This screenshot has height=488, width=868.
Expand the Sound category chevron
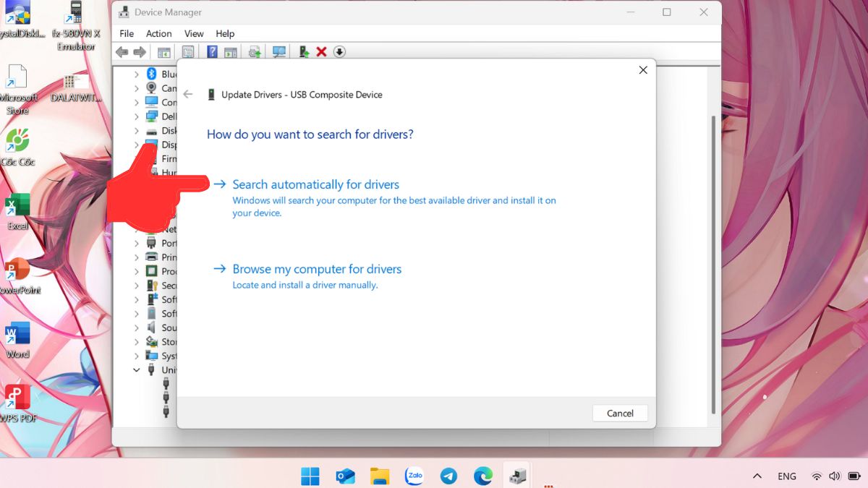[136, 328]
